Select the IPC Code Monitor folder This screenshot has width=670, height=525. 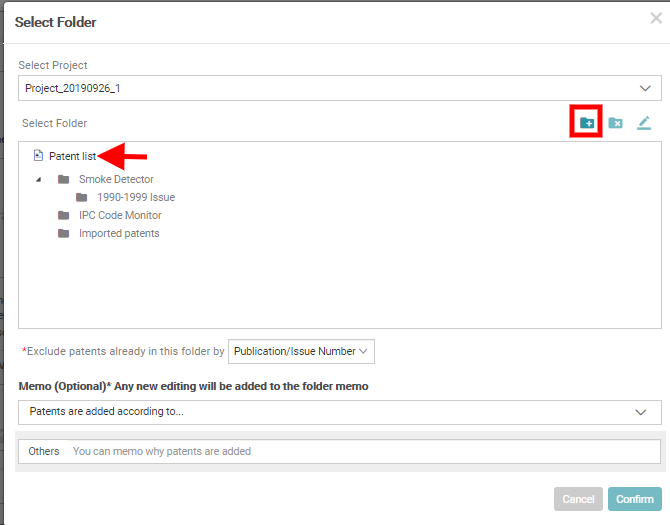tap(120, 215)
